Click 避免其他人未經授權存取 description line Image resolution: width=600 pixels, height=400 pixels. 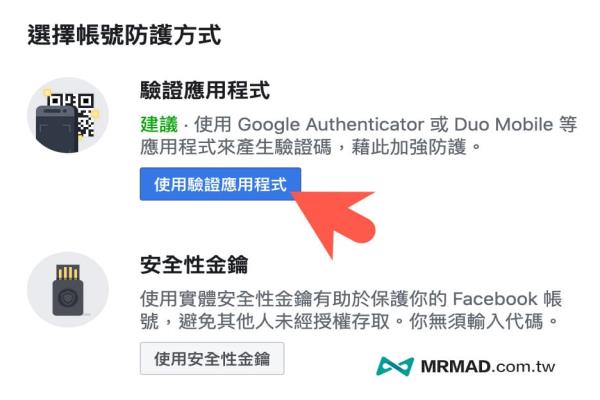284,322
